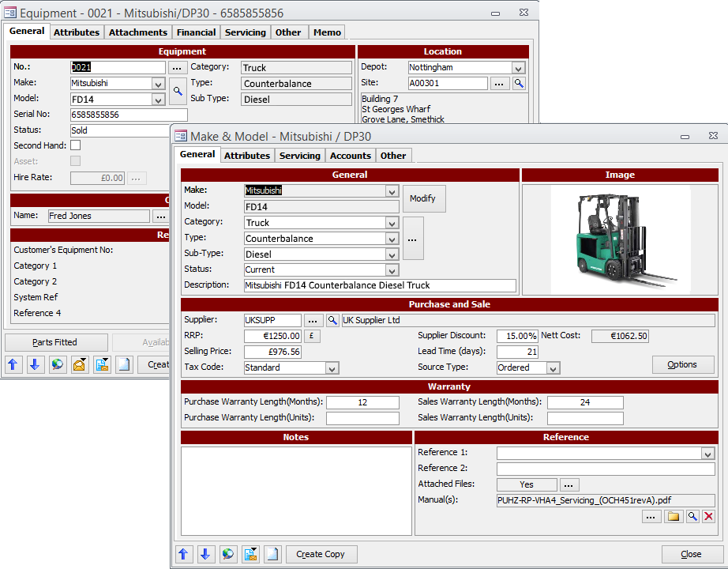Expand the Status Current dropdown
Screen dimensions: 728x569
[392, 270]
